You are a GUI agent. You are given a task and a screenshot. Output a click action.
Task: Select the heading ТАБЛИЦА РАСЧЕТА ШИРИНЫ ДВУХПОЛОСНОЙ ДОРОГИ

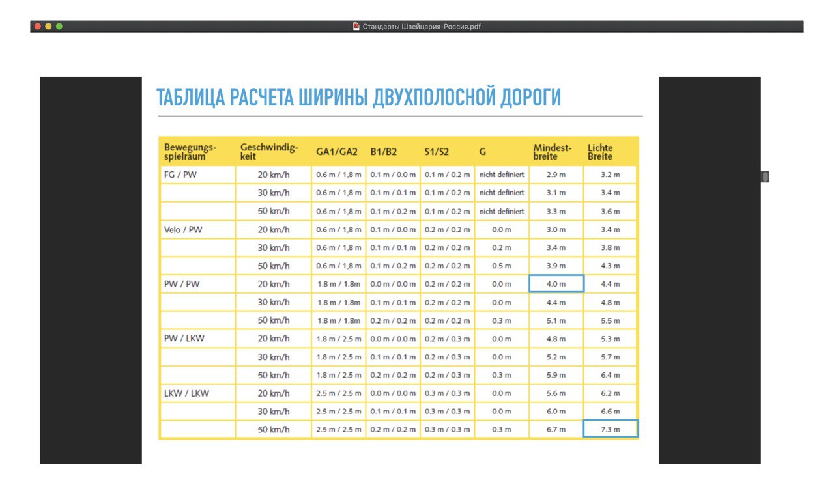tap(358, 98)
